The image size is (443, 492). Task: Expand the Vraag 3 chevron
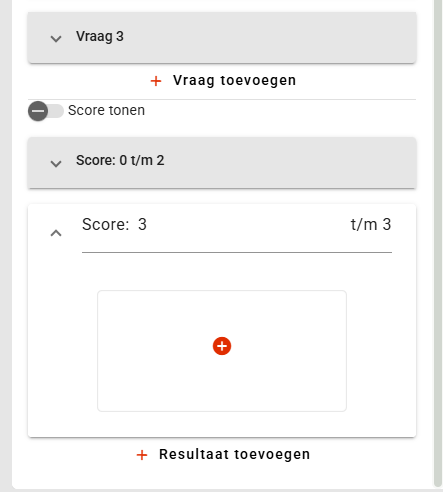click(56, 39)
